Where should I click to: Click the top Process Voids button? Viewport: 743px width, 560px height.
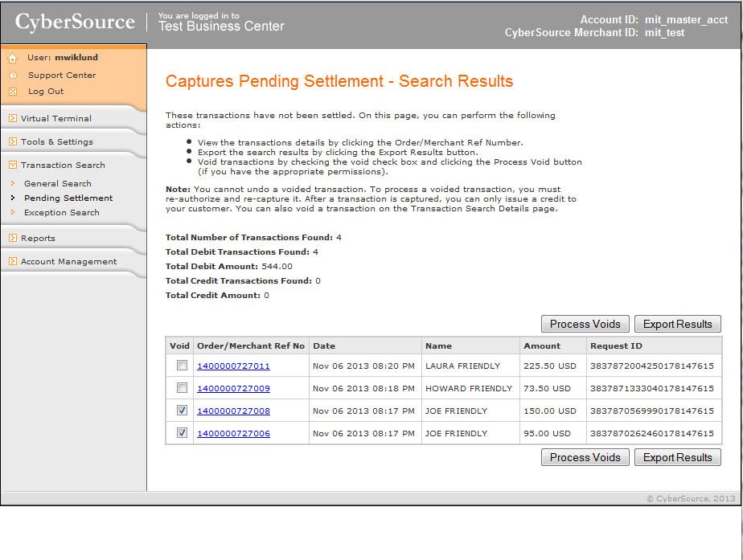585,324
